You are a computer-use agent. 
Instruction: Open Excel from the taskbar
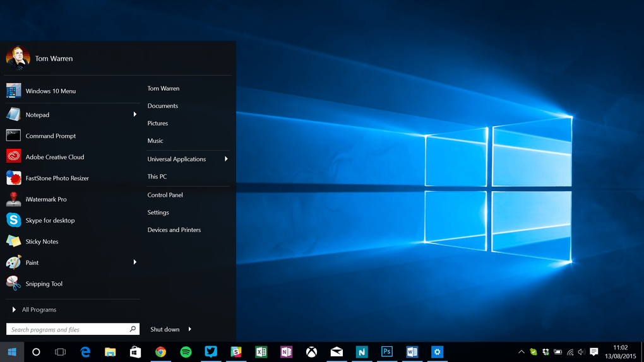tap(261, 352)
